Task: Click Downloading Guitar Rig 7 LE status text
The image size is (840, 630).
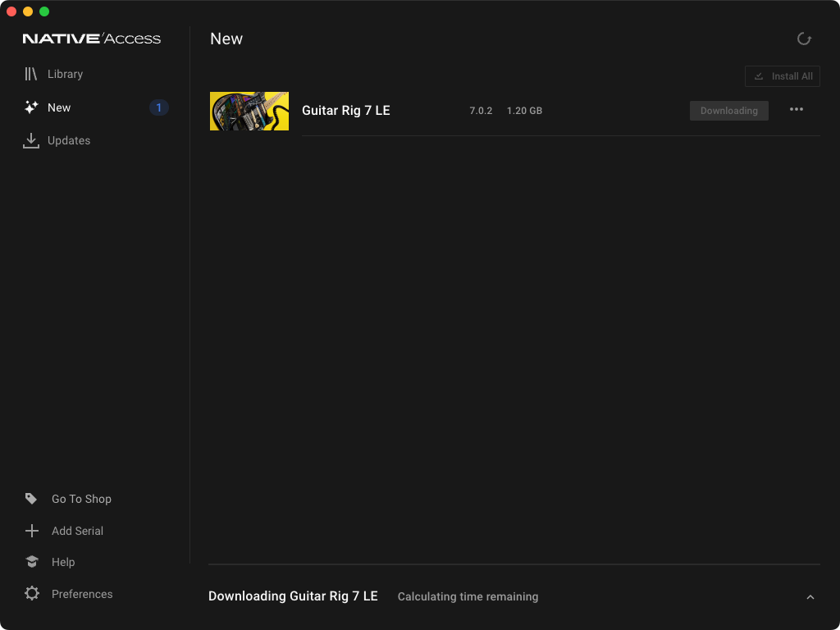Action: tap(293, 596)
